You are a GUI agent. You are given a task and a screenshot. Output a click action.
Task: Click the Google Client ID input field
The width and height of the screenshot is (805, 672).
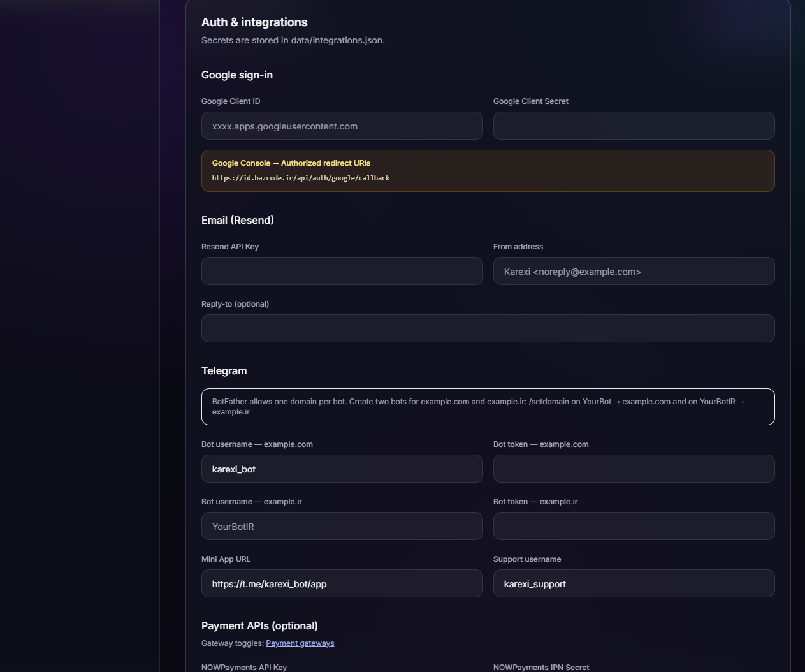click(342, 126)
